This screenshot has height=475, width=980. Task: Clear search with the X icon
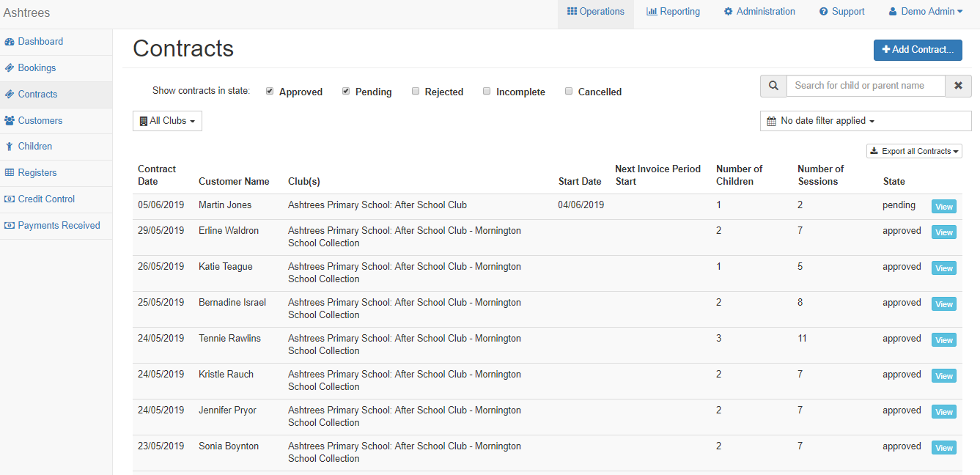pyautogui.click(x=958, y=86)
